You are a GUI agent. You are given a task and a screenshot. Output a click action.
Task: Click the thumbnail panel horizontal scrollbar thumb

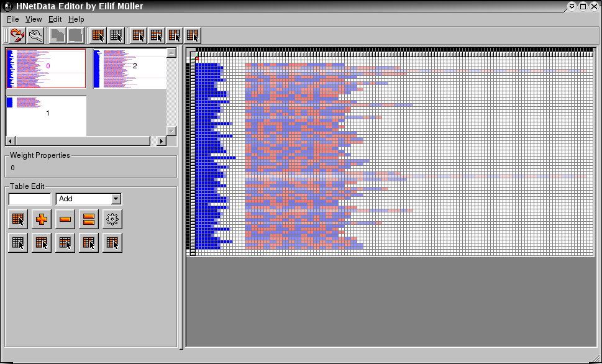click(83, 141)
